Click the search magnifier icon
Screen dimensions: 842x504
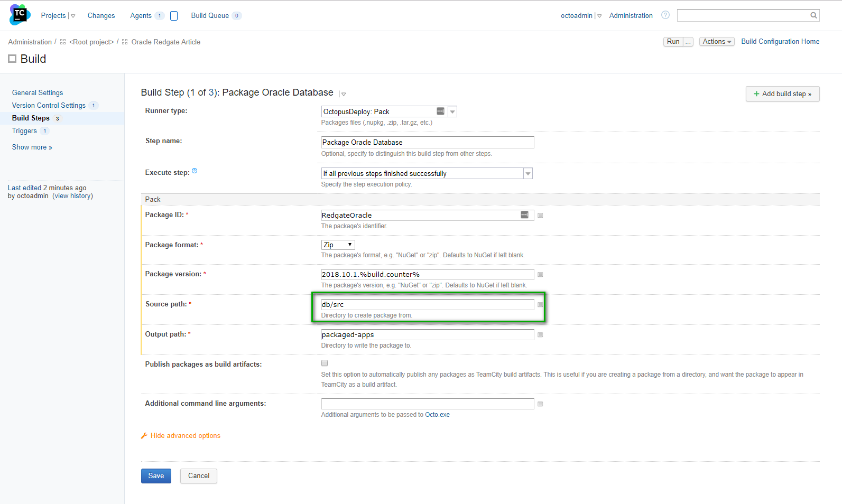tap(813, 15)
